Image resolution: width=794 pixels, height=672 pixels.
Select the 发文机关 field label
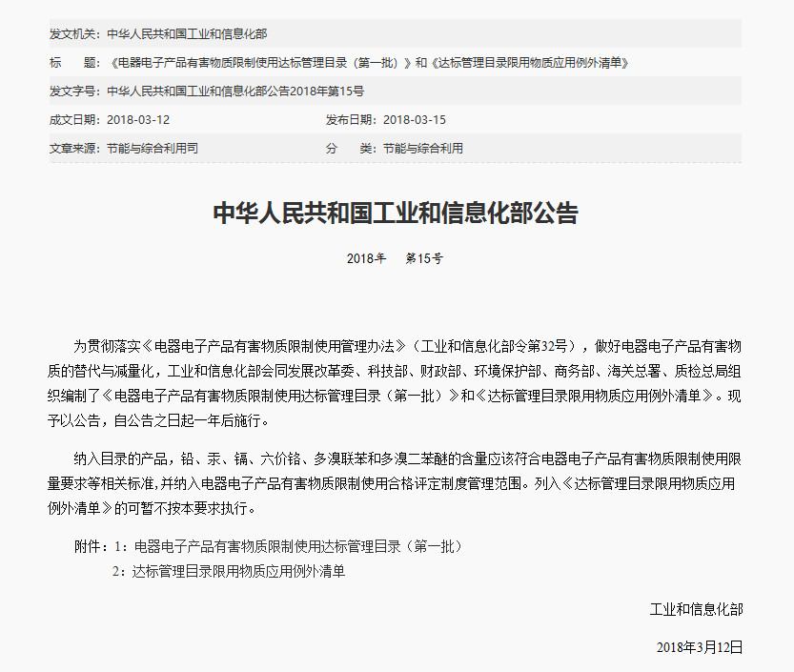coord(73,34)
